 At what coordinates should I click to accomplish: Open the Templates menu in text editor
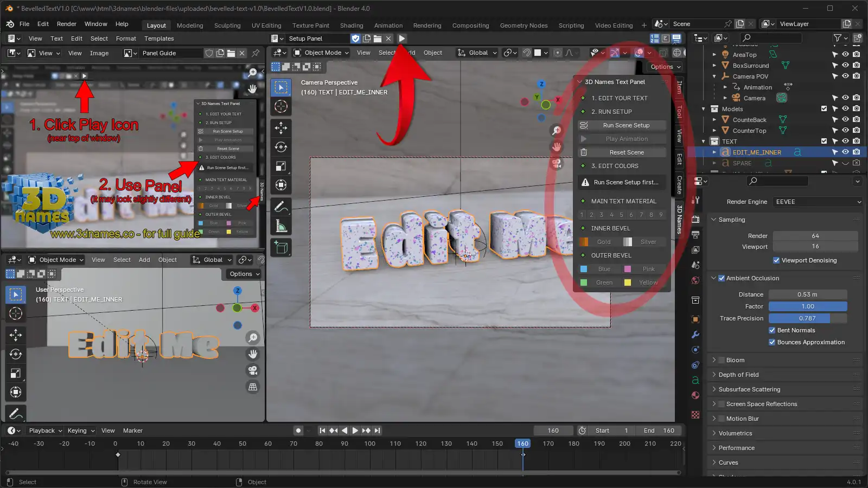tap(159, 38)
